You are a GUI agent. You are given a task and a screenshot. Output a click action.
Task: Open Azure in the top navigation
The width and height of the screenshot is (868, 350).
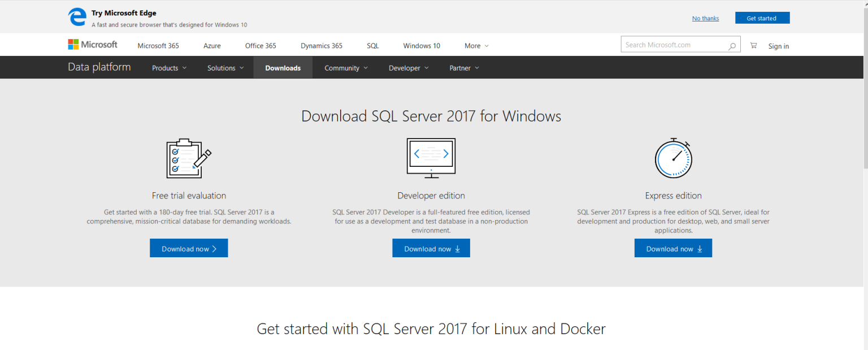[x=212, y=46]
